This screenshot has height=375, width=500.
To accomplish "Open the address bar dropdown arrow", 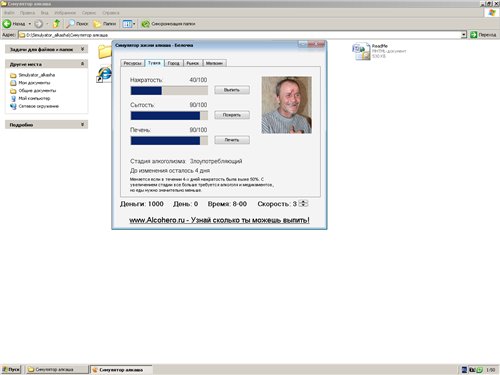I will point(463,35).
